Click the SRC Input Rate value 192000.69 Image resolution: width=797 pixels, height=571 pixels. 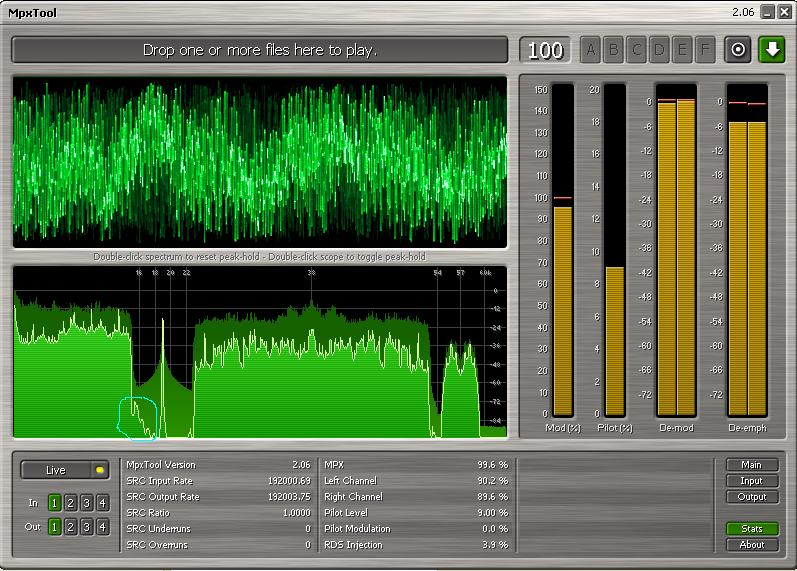coord(289,481)
